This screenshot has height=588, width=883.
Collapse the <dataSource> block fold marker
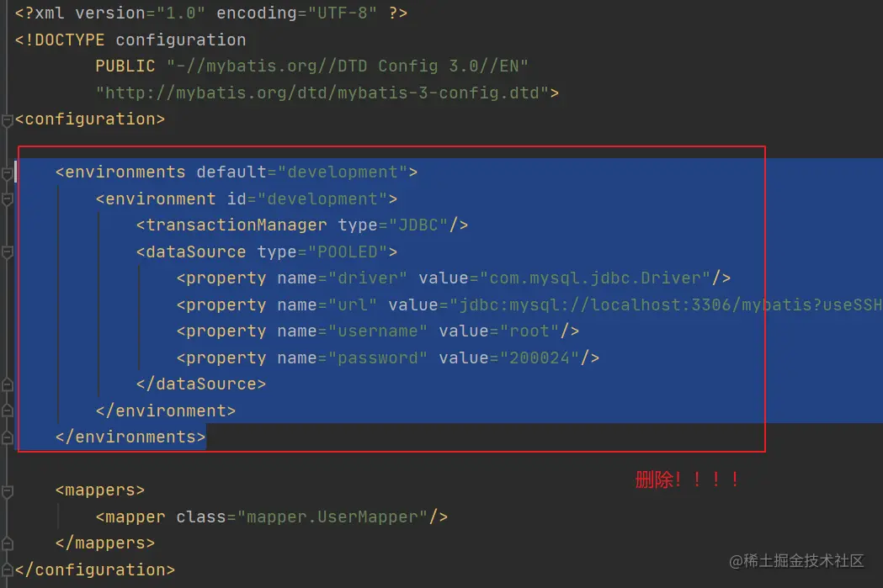[x=8, y=252]
